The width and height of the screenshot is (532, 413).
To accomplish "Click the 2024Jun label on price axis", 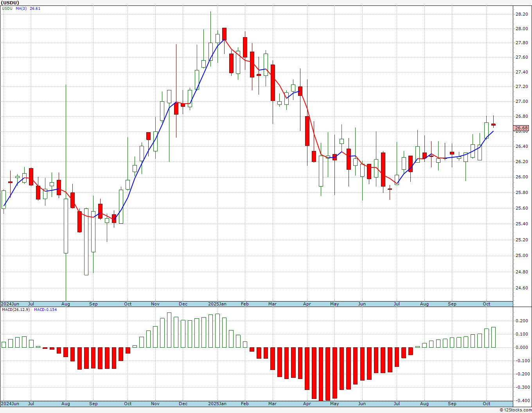I will point(10,304).
